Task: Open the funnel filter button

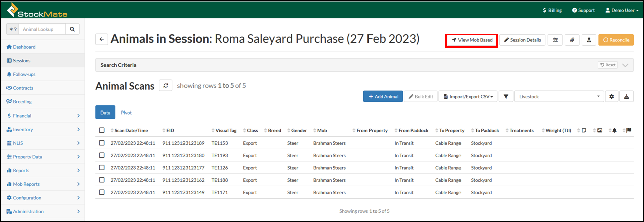Action: coord(506,96)
